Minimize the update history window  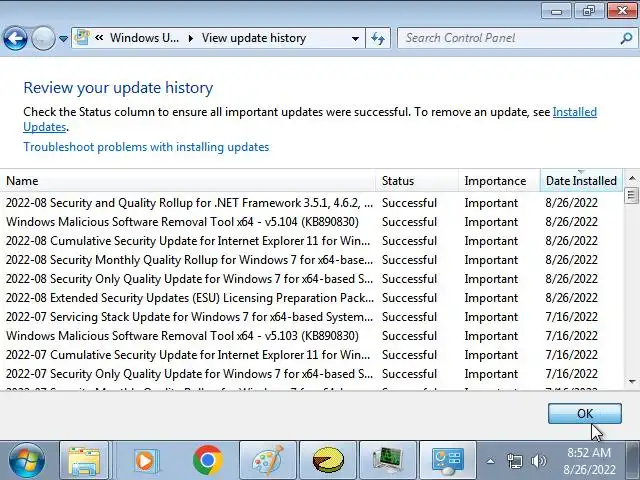(x=556, y=11)
